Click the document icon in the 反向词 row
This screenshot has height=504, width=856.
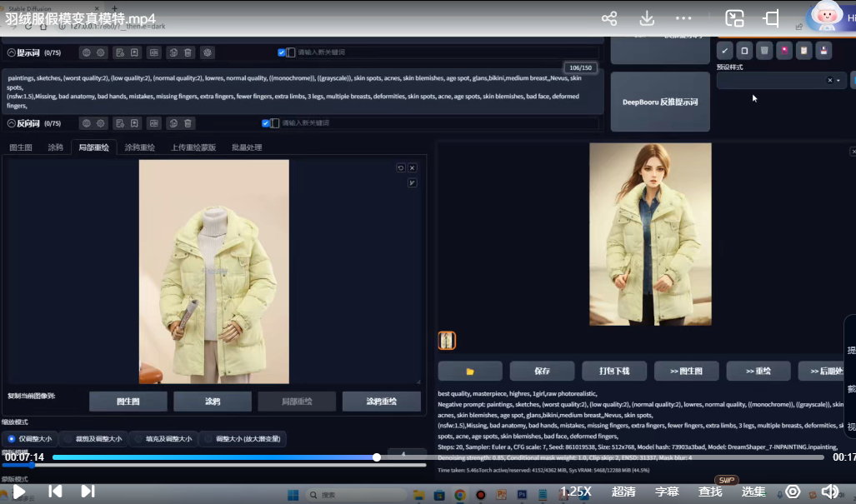pos(119,123)
